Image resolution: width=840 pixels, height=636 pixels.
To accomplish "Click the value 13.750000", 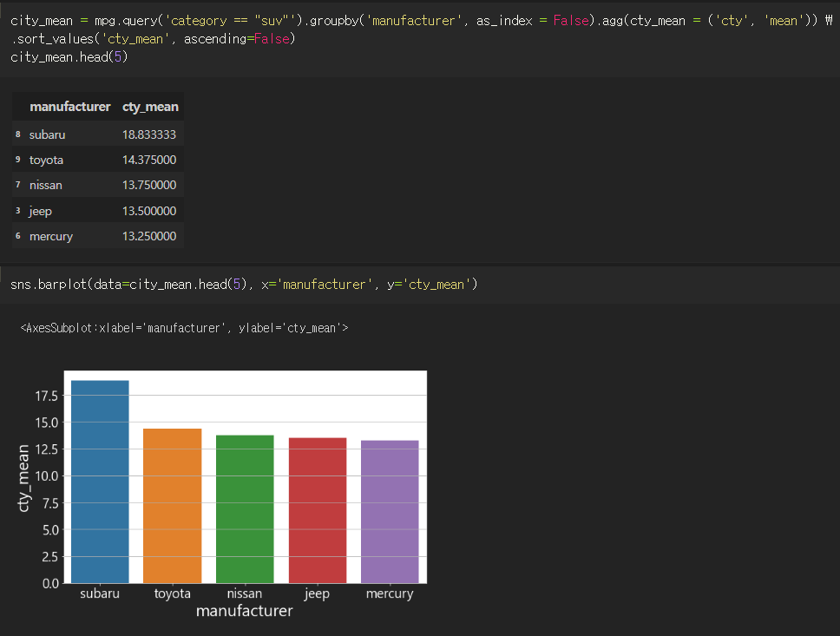I will [x=149, y=185].
